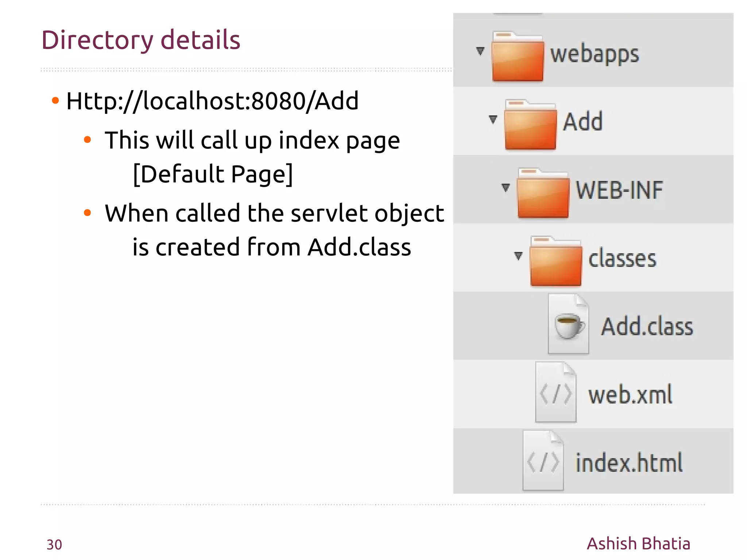747x560 pixels.
Task: Select the index.html file name
Action: (629, 463)
